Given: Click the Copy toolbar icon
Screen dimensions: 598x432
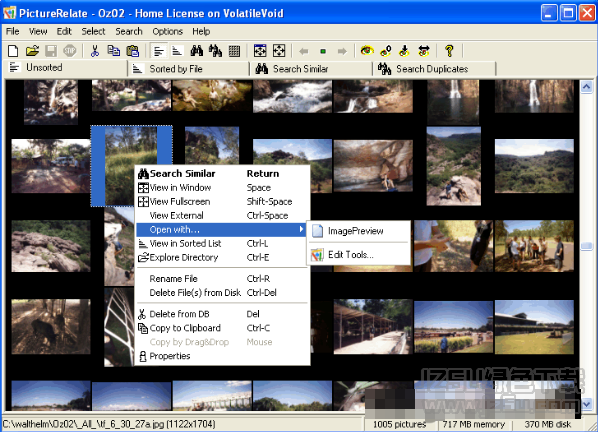Looking at the screenshot, I should pyautogui.click(x=114, y=50).
